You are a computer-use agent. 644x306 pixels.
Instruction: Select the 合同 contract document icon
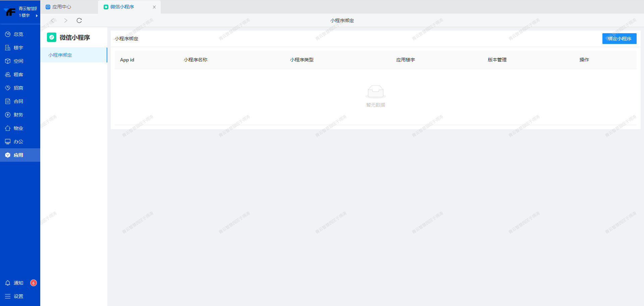8,101
